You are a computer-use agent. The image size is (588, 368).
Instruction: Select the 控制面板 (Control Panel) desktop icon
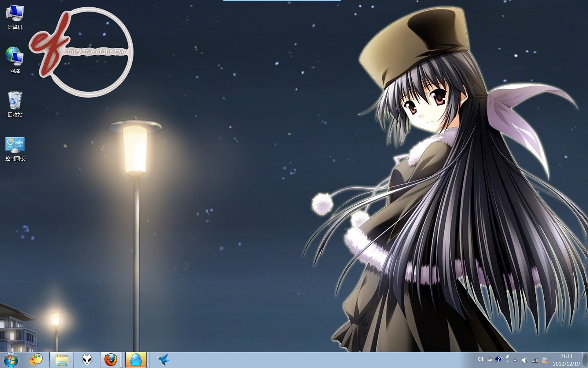coord(15,149)
